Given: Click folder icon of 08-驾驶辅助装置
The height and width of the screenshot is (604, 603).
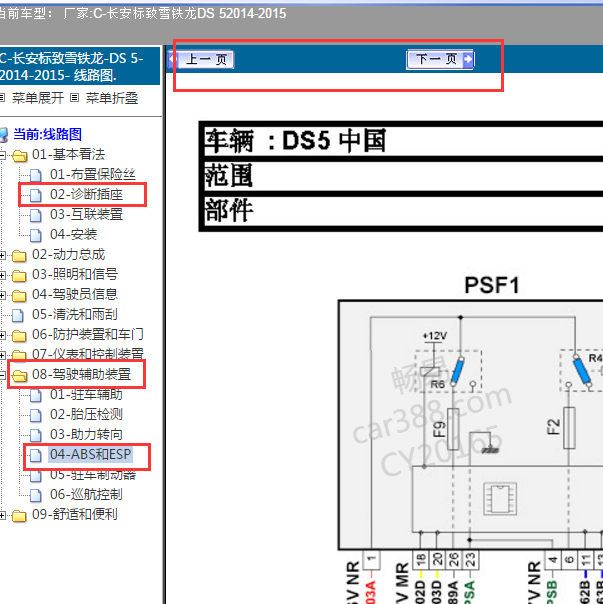Looking at the screenshot, I should (19, 375).
